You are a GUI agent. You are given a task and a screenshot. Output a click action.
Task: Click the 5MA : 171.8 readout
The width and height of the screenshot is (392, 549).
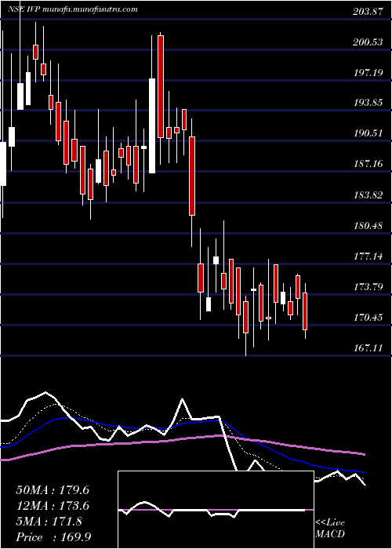(x=49, y=522)
